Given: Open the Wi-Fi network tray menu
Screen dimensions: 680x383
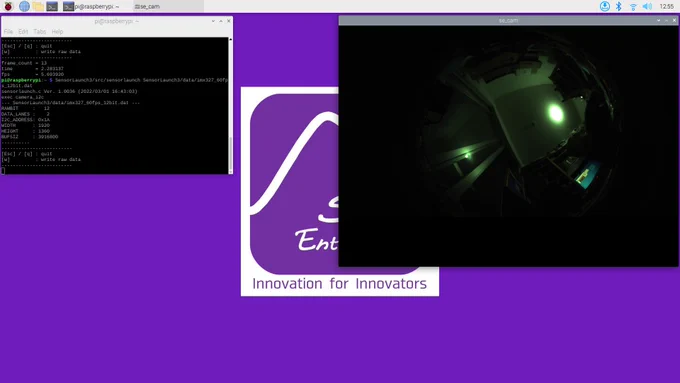Looking at the screenshot, I should click(x=633, y=6).
